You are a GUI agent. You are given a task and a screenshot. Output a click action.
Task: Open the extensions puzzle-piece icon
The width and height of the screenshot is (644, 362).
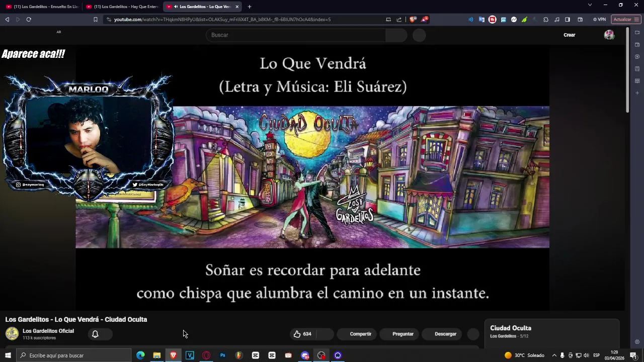546,20
